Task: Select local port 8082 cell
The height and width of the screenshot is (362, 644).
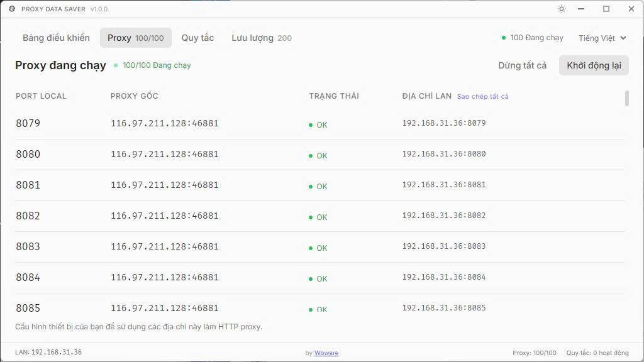Action: 28,216
